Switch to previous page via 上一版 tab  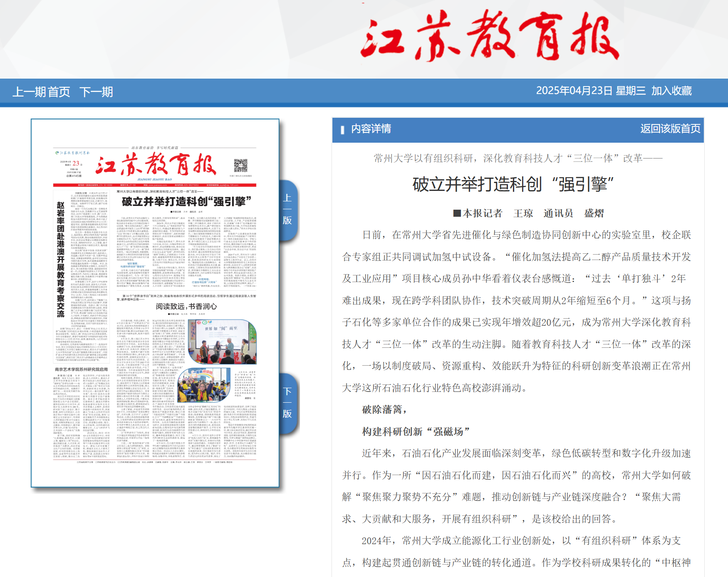(x=287, y=209)
